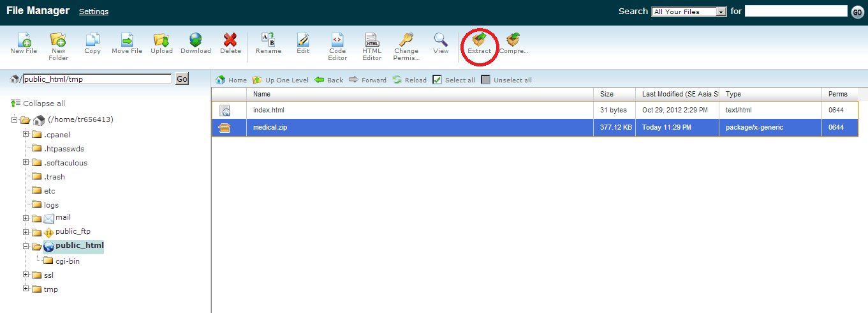This screenshot has height=313, width=868.
Task: Expand the ssl folder node
Action: coord(26,275)
